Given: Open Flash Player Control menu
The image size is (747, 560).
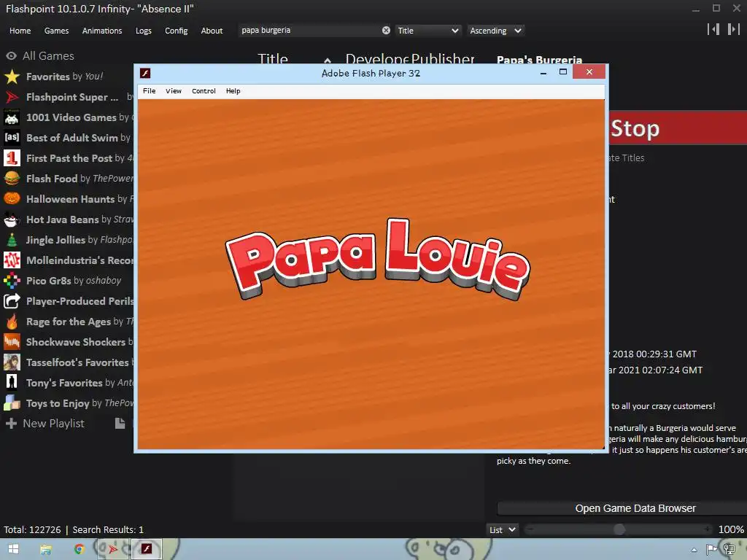Looking at the screenshot, I should pos(204,91).
